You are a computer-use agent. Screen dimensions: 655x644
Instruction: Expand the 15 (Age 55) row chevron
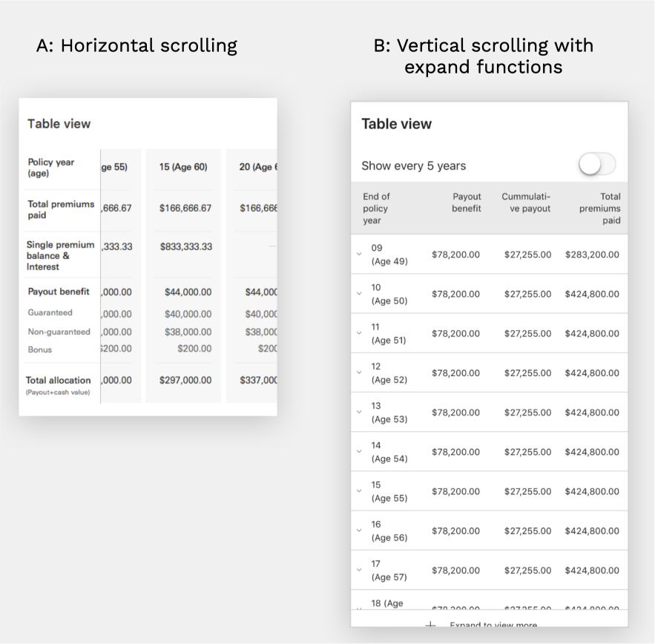(359, 491)
